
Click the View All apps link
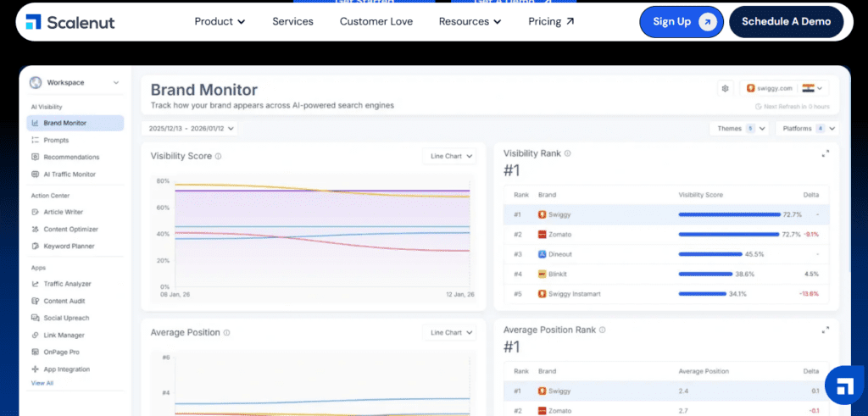coord(42,383)
